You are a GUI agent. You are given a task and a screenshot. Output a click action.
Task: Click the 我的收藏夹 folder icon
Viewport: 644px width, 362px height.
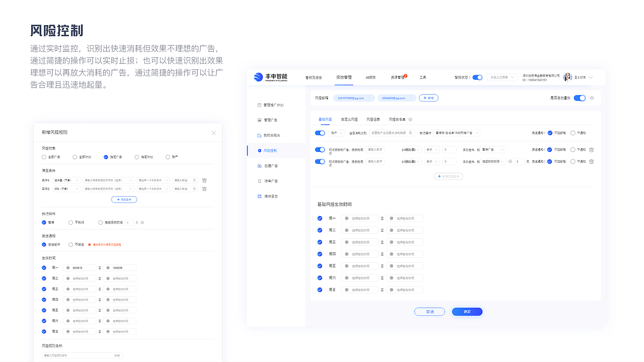click(260, 135)
